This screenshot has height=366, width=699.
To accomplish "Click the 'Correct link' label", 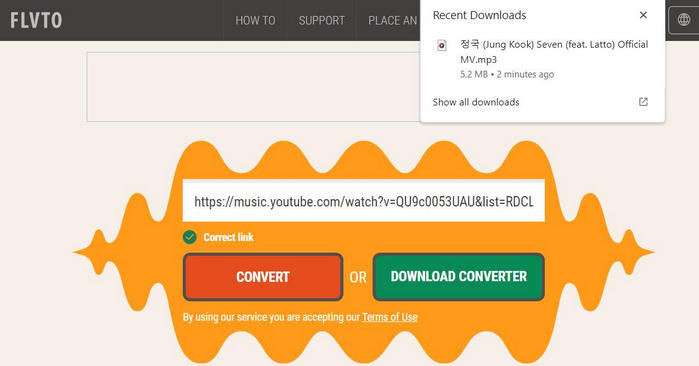I will pos(228,237).
